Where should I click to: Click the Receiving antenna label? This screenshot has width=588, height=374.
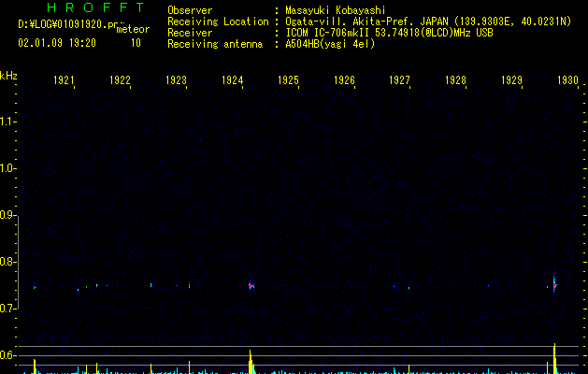click(215, 44)
